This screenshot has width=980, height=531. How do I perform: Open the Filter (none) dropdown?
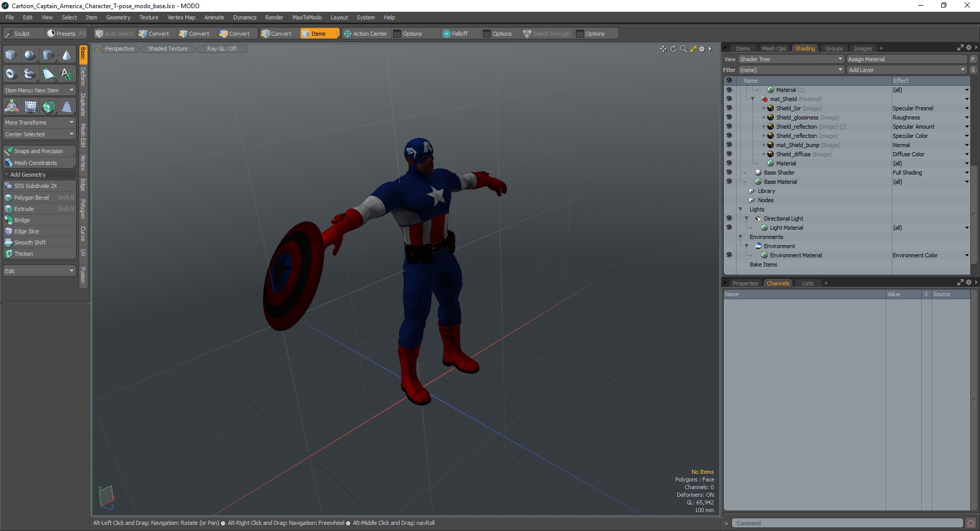[791, 70]
